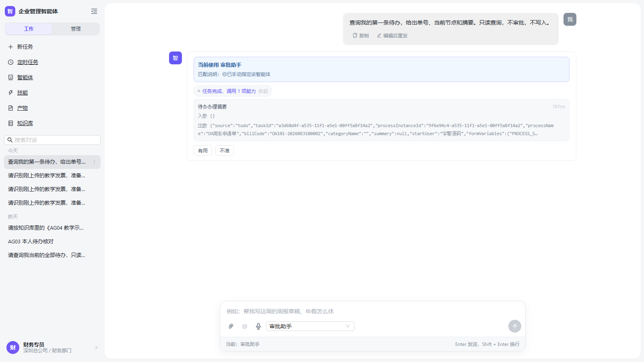The width and height of the screenshot is (644, 362).
Task: Click the message input box with 例如 placeholder
Action: click(373, 311)
